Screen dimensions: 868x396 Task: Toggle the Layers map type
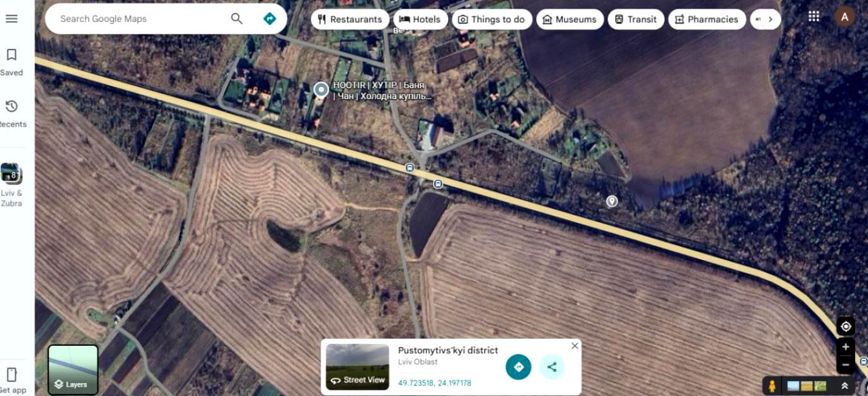73,369
